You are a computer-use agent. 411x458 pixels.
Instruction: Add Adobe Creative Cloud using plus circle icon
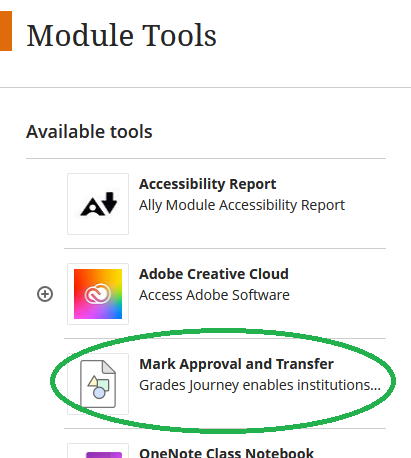coord(45,294)
